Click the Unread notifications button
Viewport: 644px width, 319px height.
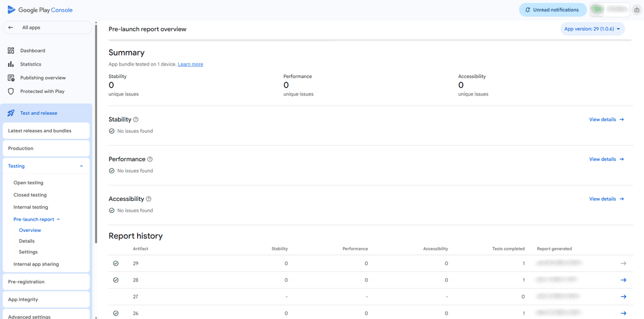(x=553, y=10)
